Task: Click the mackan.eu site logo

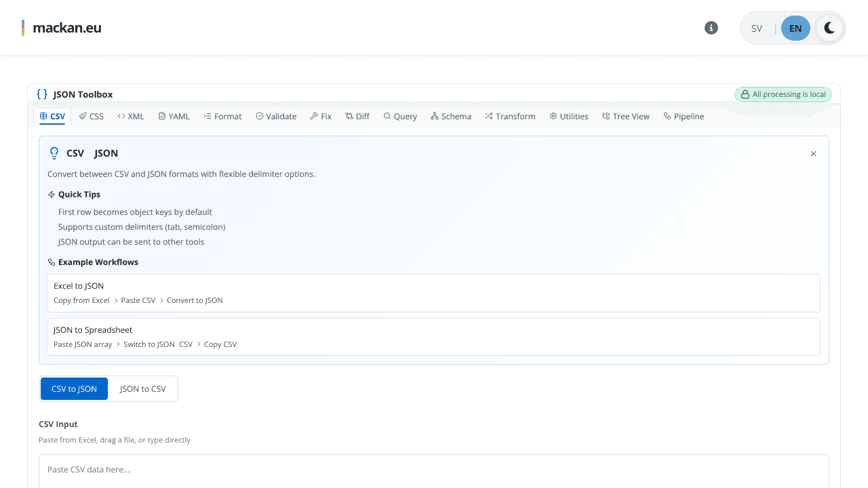Action: click(x=62, y=28)
